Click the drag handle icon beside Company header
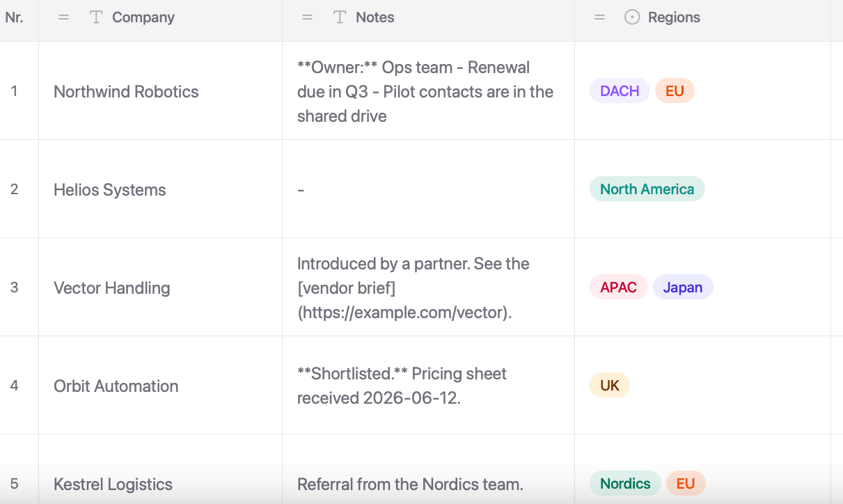 64,17
